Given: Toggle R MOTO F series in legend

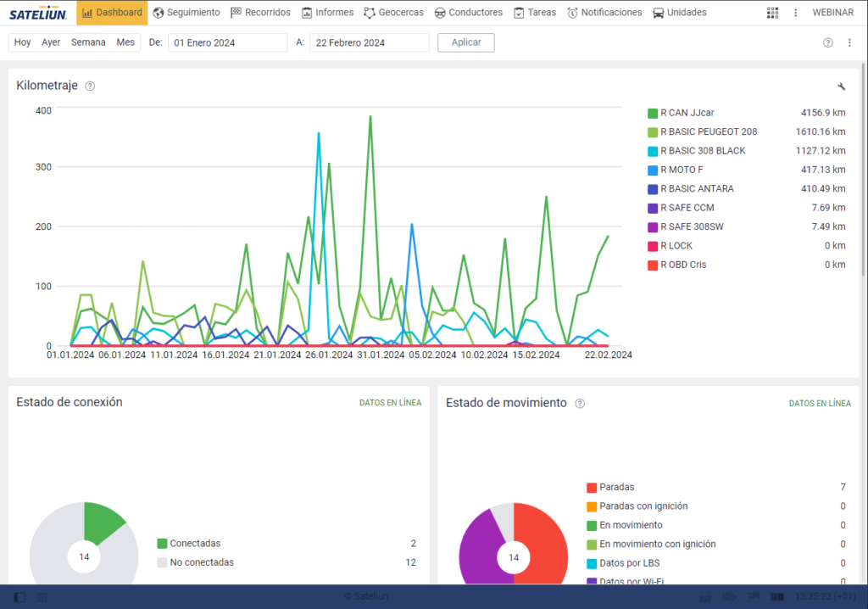Looking at the screenshot, I should 653,170.
